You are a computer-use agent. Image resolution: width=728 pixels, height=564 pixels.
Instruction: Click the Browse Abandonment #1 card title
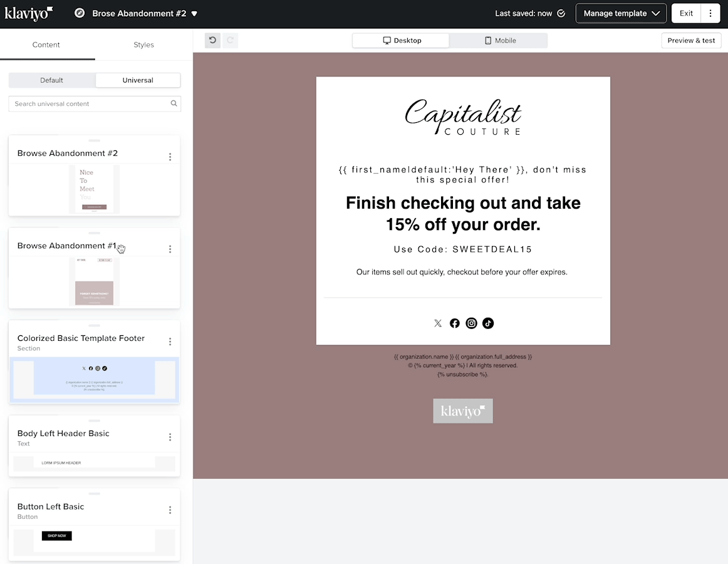click(67, 246)
